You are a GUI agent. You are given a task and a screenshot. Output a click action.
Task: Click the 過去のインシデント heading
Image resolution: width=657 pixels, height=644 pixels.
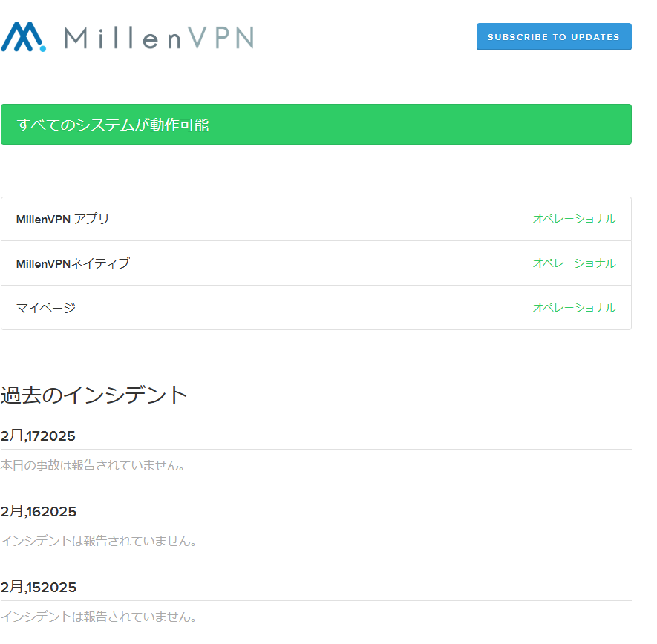pyautogui.click(x=94, y=395)
